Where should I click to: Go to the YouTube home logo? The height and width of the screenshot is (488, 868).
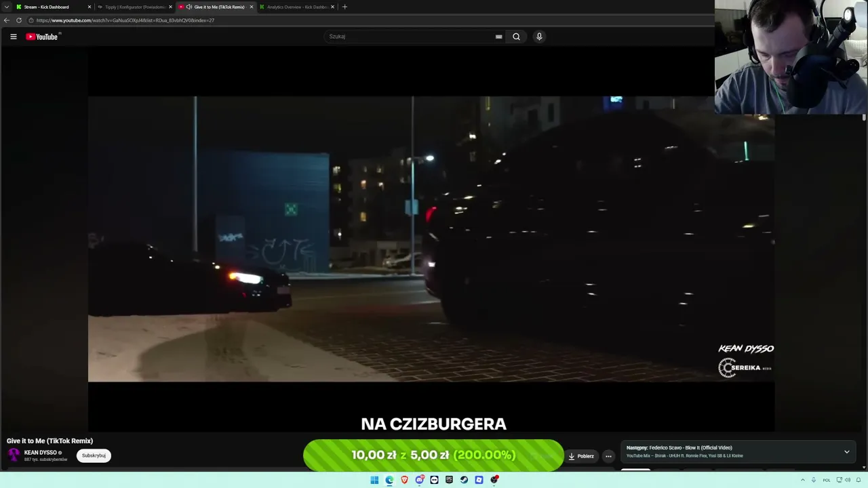[42, 37]
